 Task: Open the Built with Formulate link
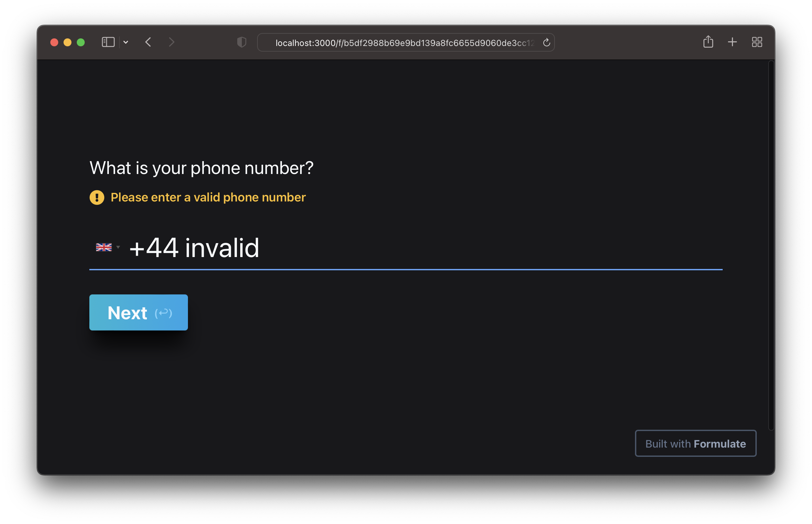(x=695, y=444)
